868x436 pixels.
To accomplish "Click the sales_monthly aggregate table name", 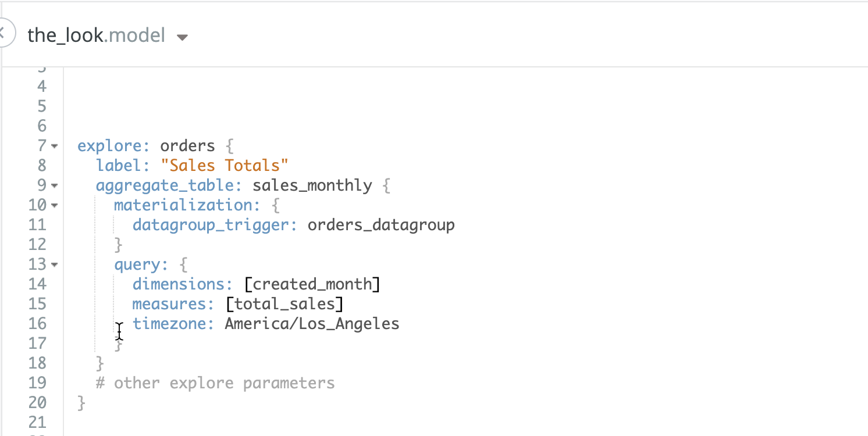I will pos(312,185).
